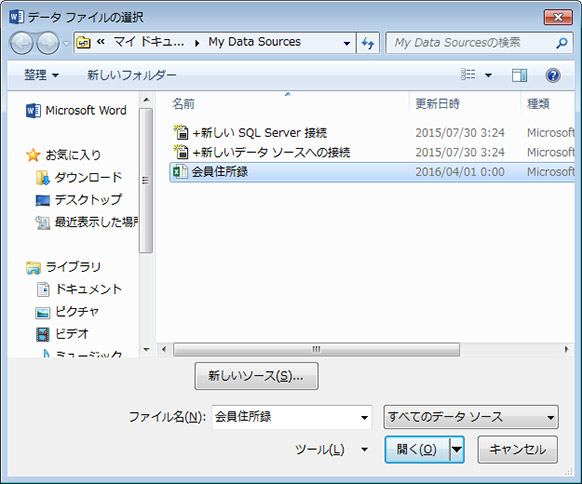
Task: Toggle the preview pane icon
Action: click(x=519, y=75)
